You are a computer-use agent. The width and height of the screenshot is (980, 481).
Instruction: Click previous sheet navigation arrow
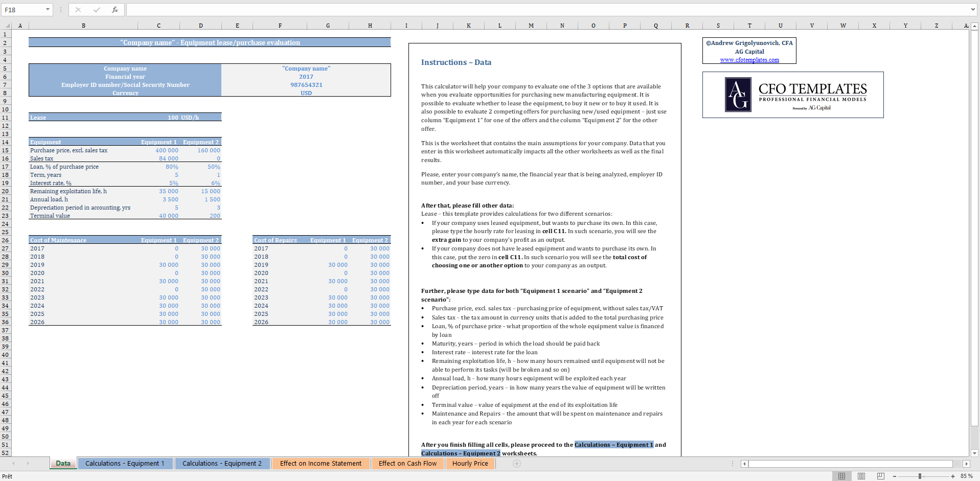point(14,464)
